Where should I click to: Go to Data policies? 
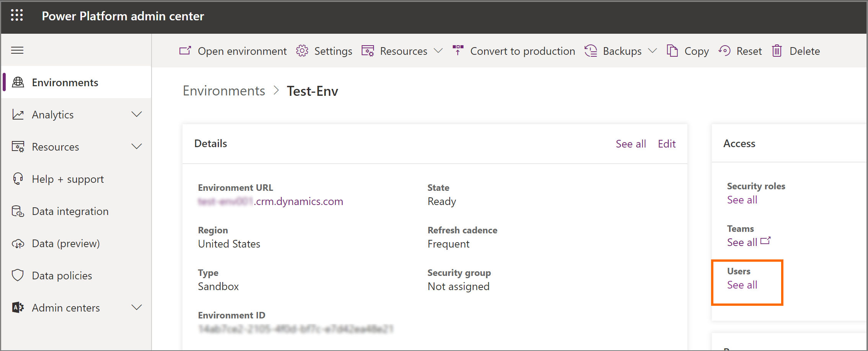pos(77,276)
